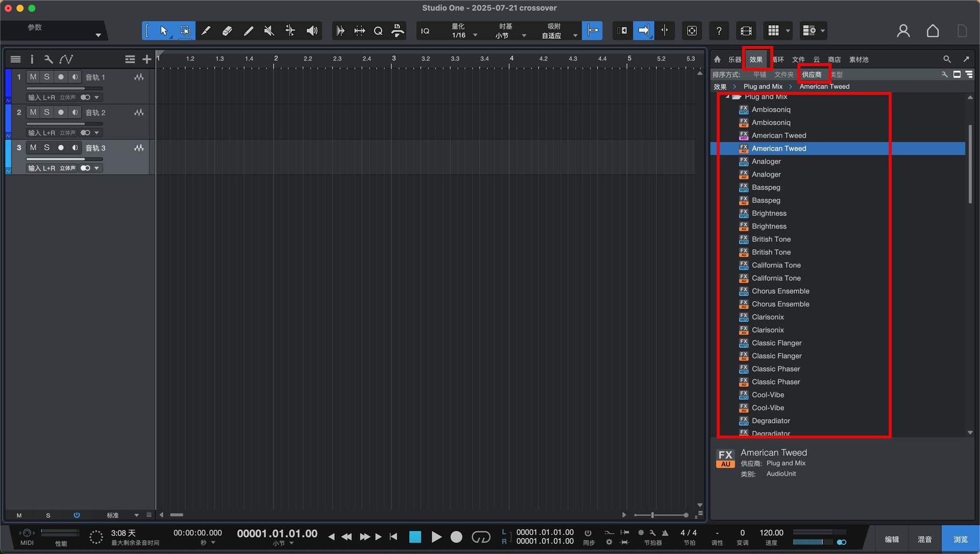This screenshot has height=554, width=980.
Task: Open the 混音 mixer view
Action: [x=924, y=539]
